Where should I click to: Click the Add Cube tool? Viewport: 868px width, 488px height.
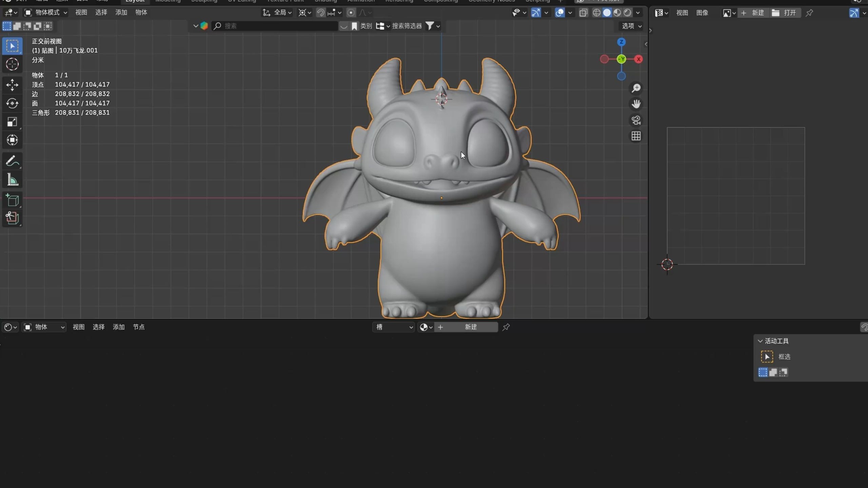[12, 200]
